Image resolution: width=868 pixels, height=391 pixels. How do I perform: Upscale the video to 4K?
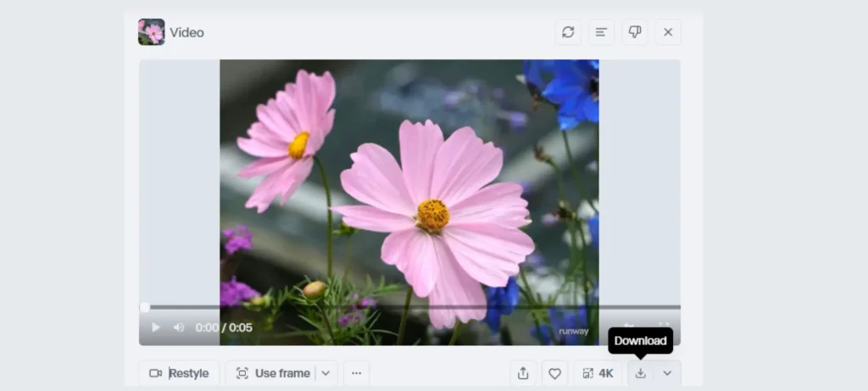coord(598,373)
